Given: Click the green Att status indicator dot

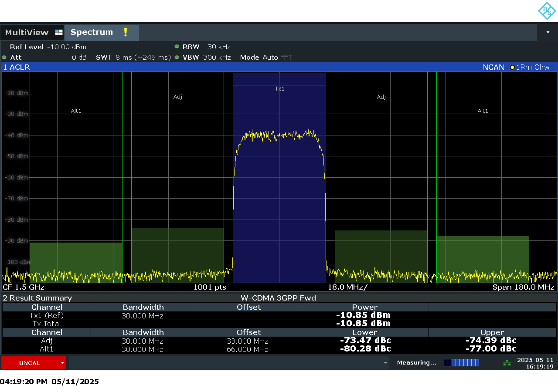Looking at the screenshot, I should pyautogui.click(x=4, y=57).
